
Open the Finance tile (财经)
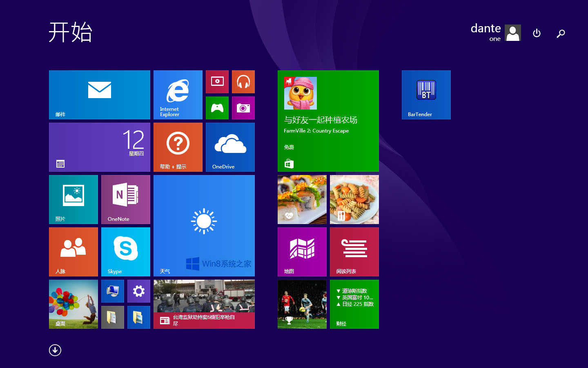[x=354, y=304]
